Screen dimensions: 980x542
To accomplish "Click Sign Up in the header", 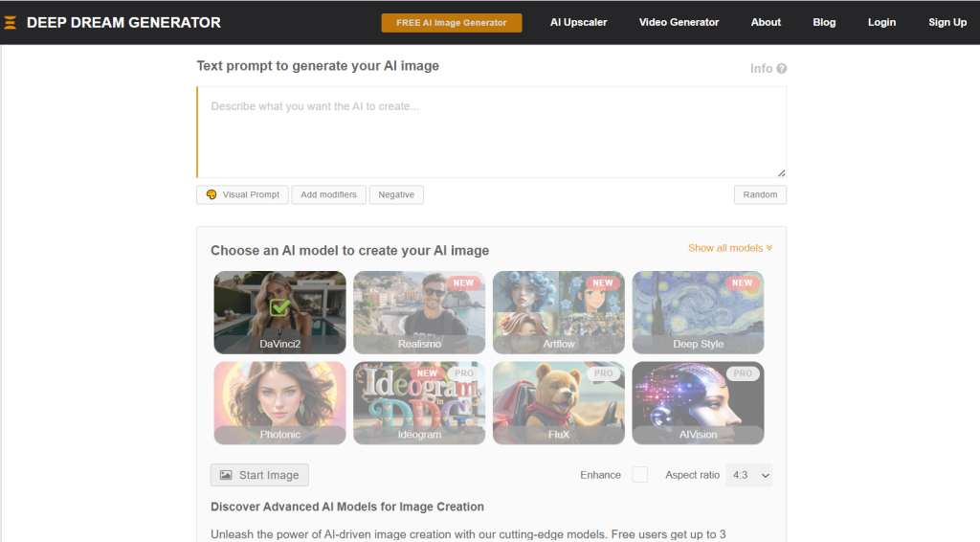I will pyautogui.click(x=947, y=23).
